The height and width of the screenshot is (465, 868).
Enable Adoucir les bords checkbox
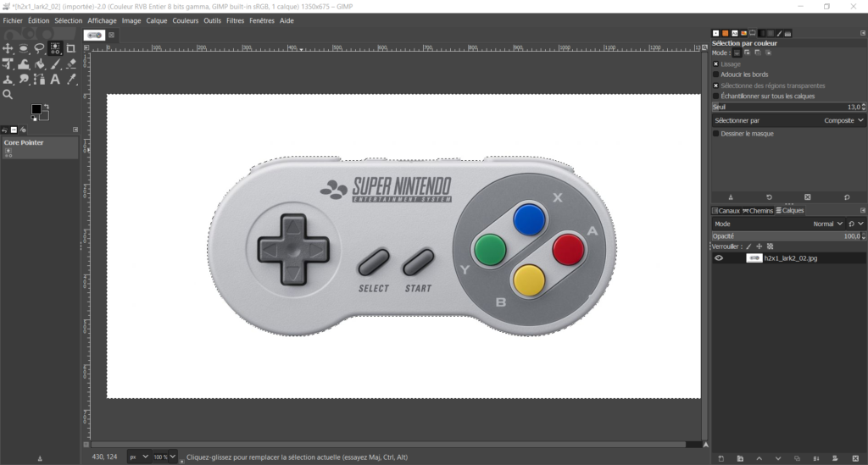(715, 75)
